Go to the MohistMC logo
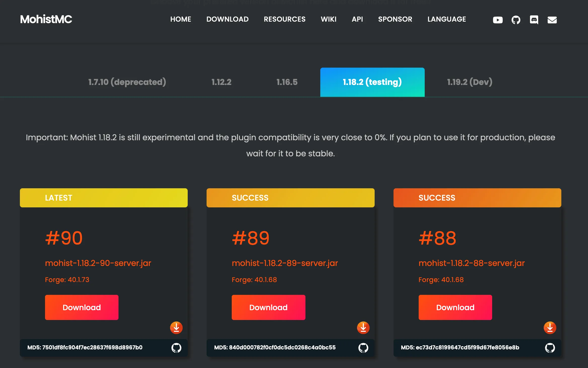Image resolution: width=588 pixels, height=368 pixels. pyautogui.click(x=46, y=19)
